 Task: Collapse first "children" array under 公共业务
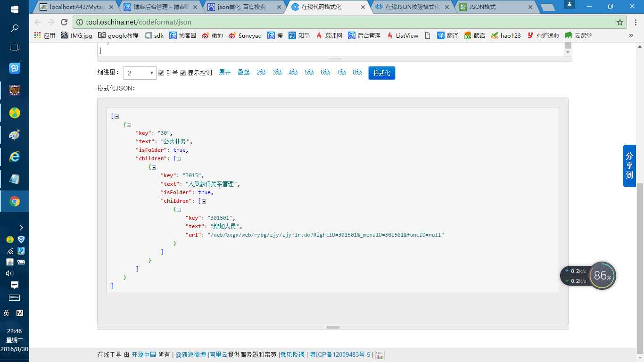tap(179, 159)
